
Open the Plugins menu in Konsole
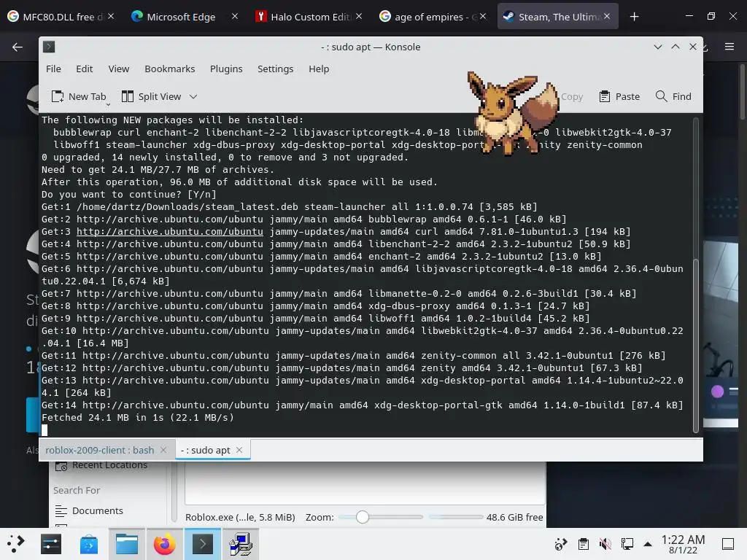(226, 69)
